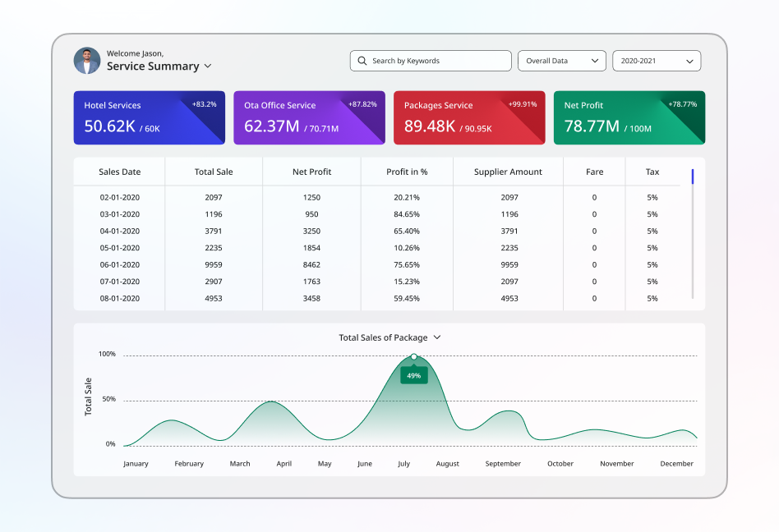The image size is (779, 532).
Task: Sort by Total Sale column header
Action: tap(214, 172)
